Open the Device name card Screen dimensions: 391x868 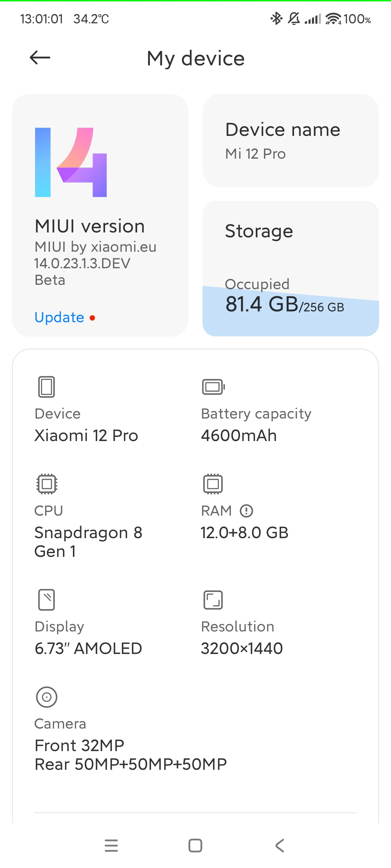point(291,141)
